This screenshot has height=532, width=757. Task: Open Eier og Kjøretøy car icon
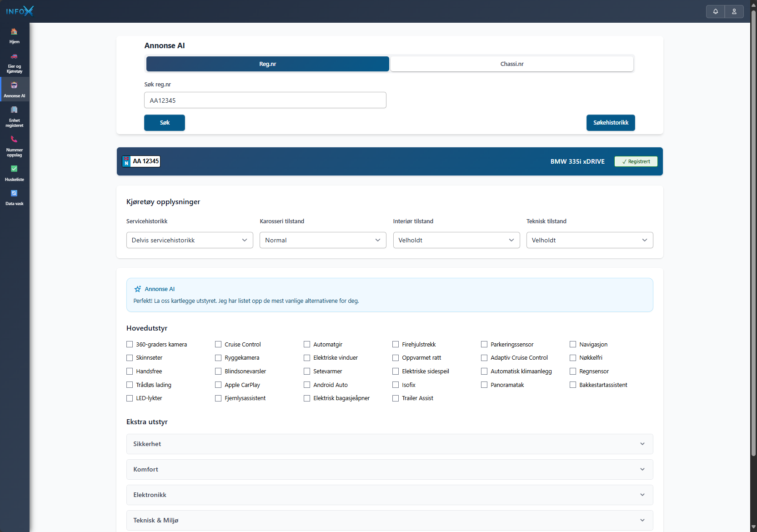click(x=14, y=57)
